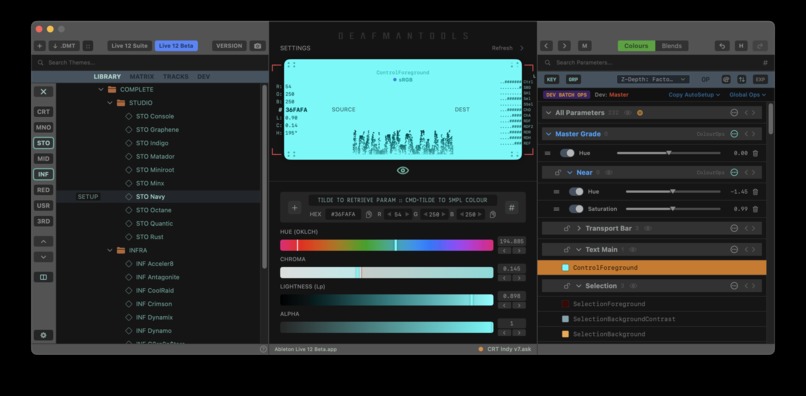Click the Live 12 Suite button
806x396 pixels.
(x=130, y=46)
